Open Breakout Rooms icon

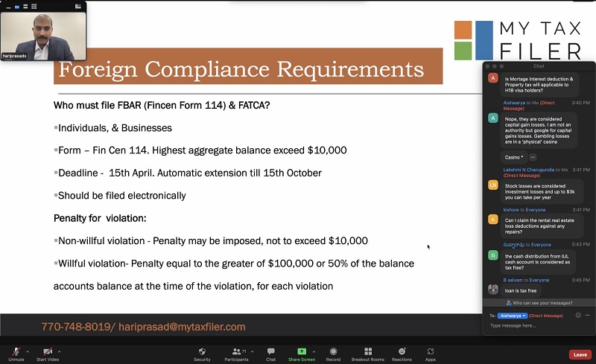point(368,351)
